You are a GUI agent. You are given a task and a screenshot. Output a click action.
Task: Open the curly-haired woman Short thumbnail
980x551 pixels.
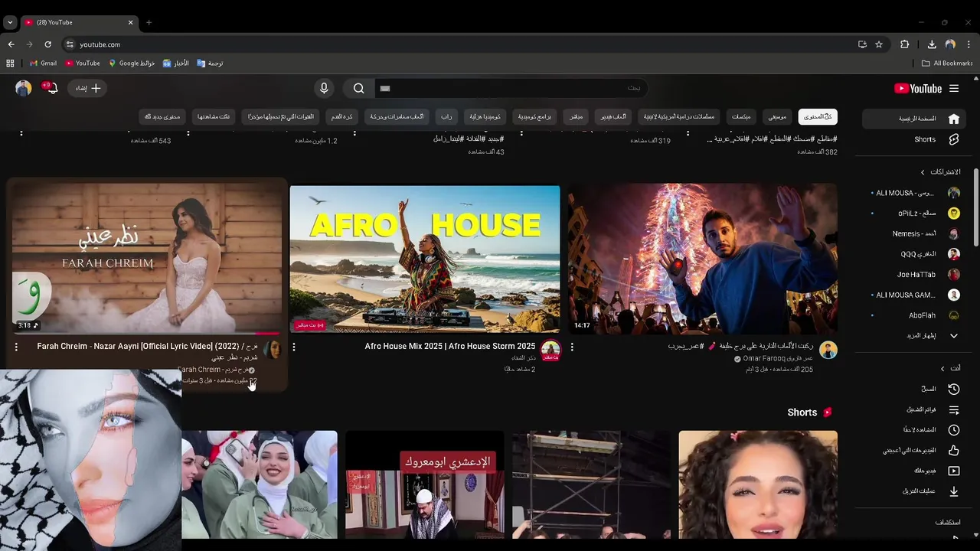point(758,484)
